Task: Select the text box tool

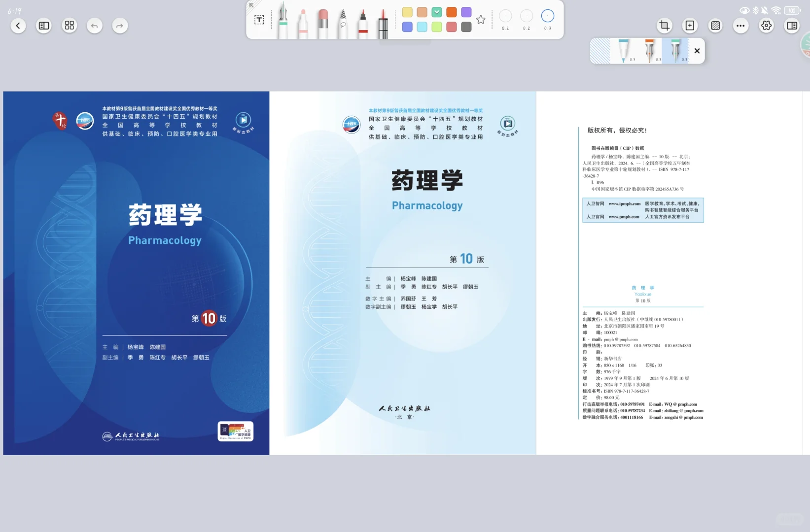Action: click(259, 20)
